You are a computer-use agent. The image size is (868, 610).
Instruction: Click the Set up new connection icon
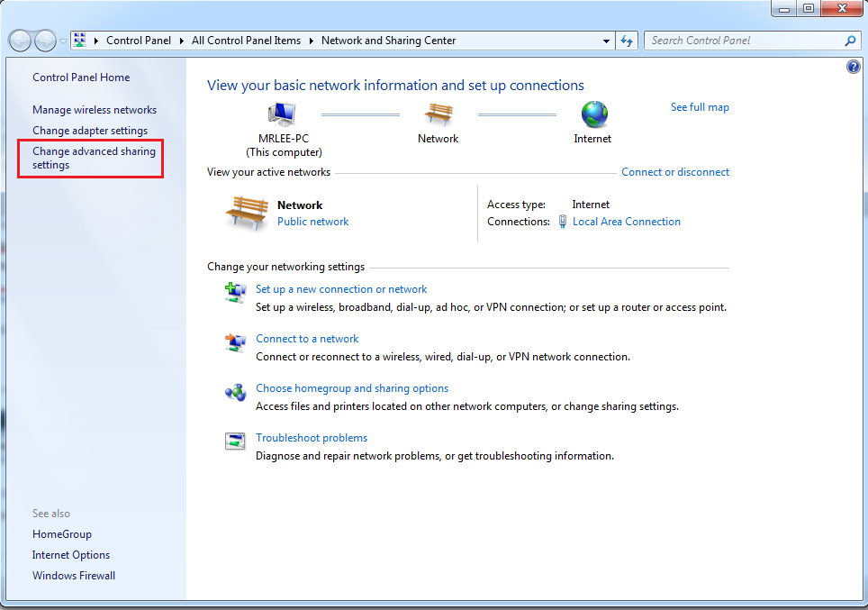pos(235,291)
